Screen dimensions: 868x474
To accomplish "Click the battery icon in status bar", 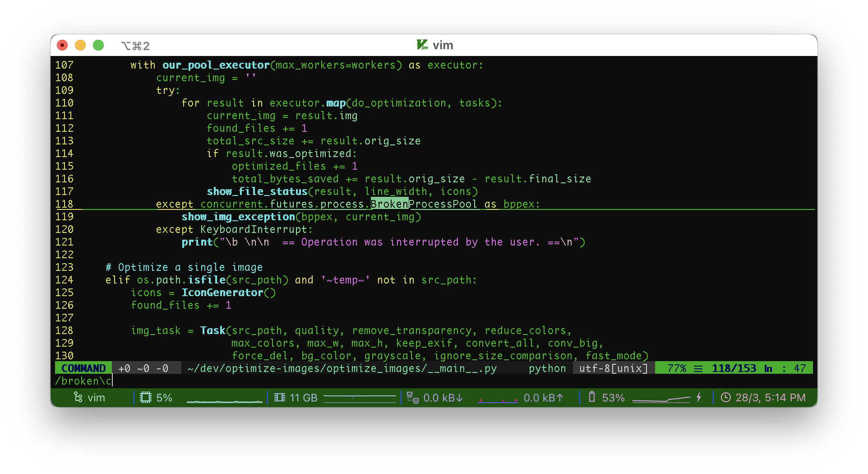I will coord(592,398).
